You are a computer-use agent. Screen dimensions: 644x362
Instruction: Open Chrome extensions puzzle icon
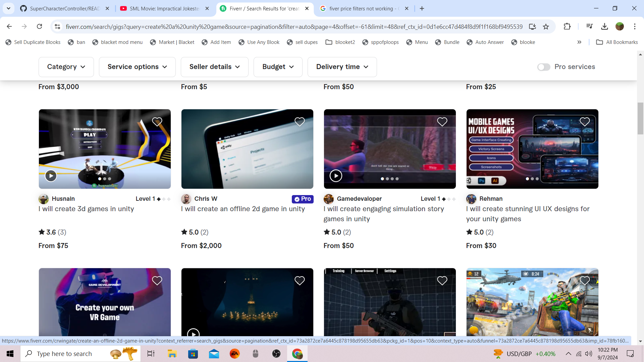[567, 26]
